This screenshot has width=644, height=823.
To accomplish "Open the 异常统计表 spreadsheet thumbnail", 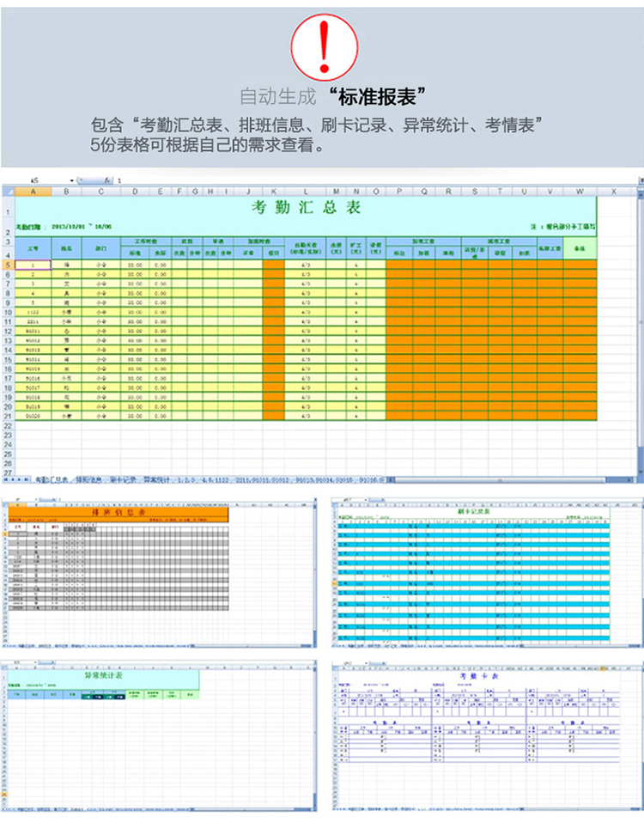I will click(x=159, y=736).
